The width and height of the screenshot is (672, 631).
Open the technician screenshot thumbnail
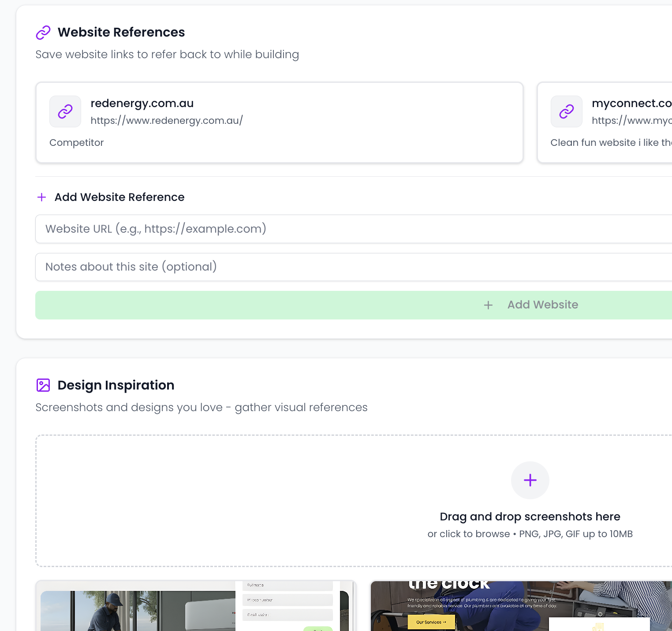pos(196,606)
